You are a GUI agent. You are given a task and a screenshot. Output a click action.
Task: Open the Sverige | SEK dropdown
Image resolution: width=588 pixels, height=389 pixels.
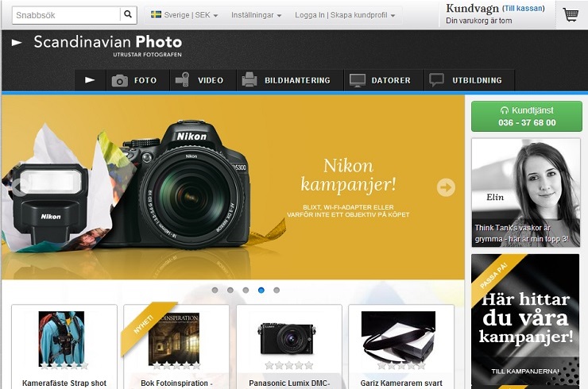click(x=184, y=15)
